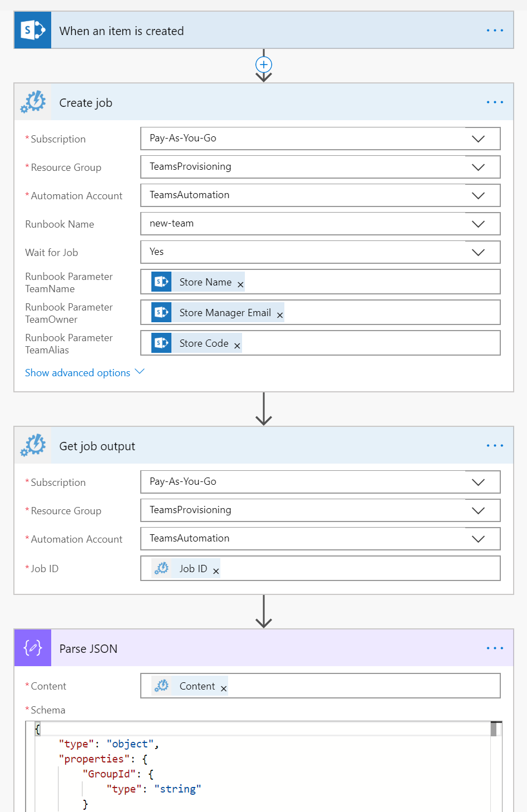Click the Get job output card title

(x=97, y=446)
